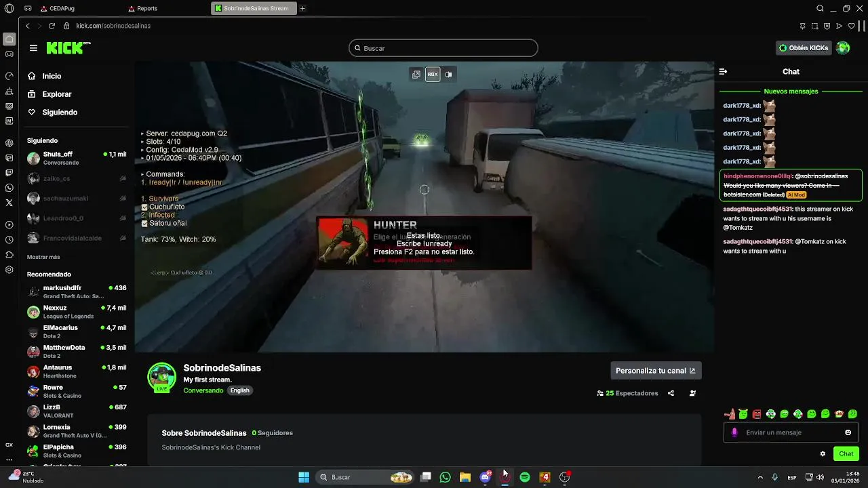Open Windows Start button on taskbar
The height and width of the screenshot is (488, 868).
(304, 477)
